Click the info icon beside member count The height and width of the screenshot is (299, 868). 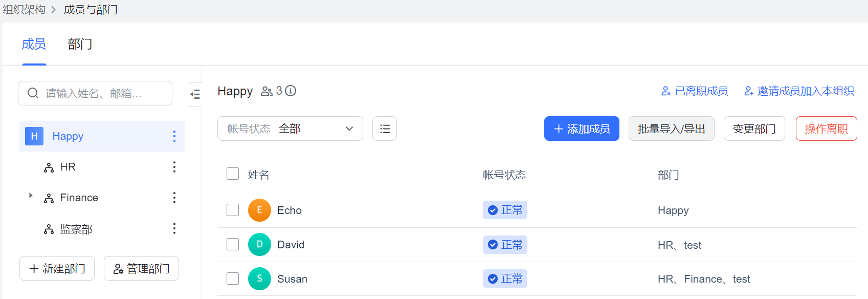coord(291,91)
